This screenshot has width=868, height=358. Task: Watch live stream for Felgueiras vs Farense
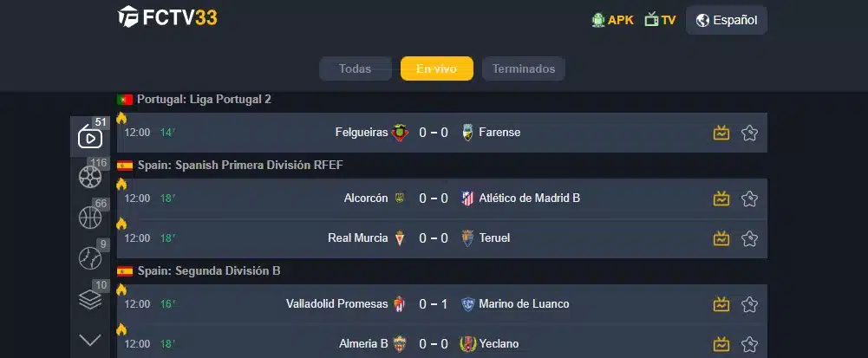point(721,133)
